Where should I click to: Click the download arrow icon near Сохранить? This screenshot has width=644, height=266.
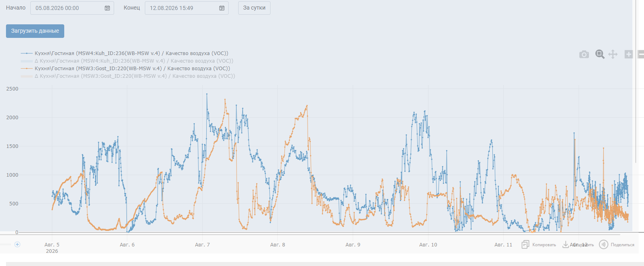(x=566, y=244)
